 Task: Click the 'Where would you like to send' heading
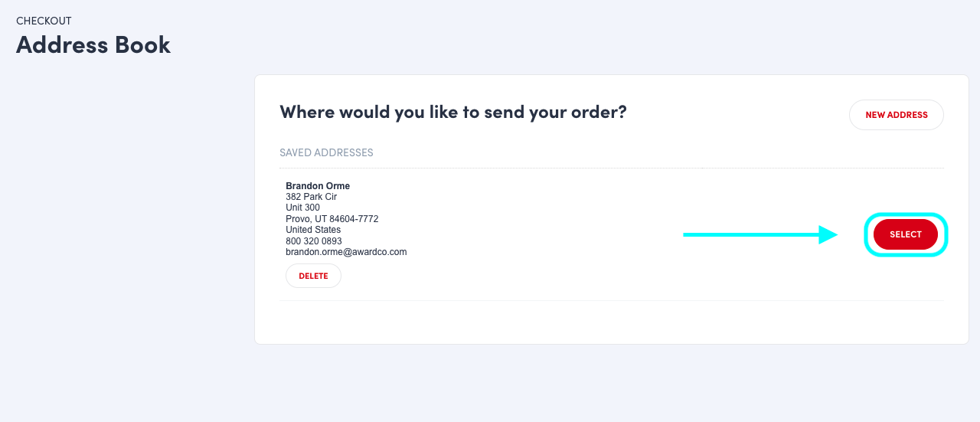point(452,112)
